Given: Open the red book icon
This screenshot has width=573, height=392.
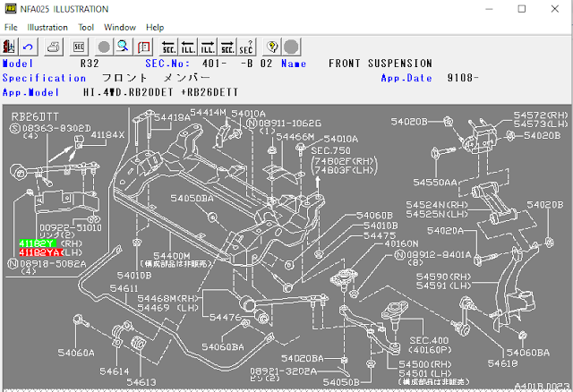Looking at the screenshot, I should [x=143, y=47].
